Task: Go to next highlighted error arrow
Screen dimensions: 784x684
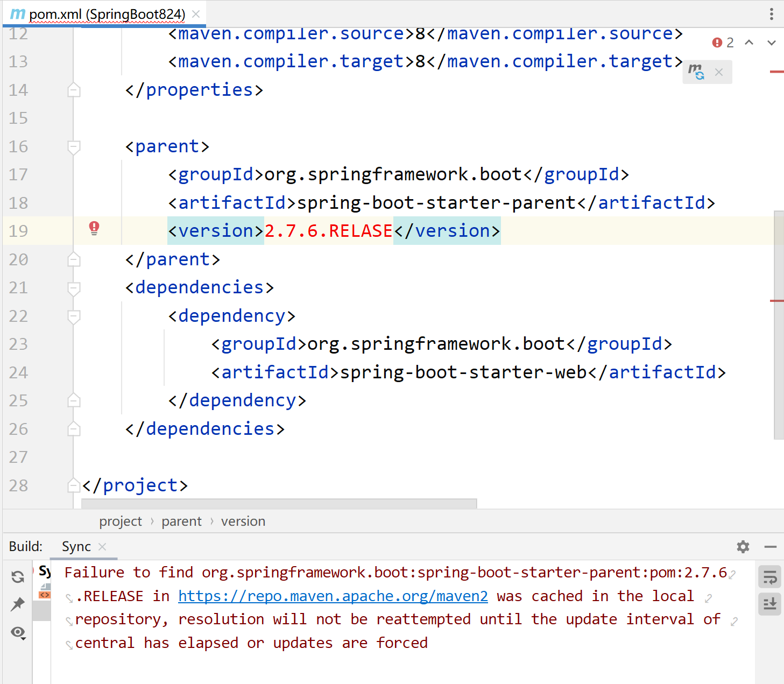Action: (x=772, y=43)
